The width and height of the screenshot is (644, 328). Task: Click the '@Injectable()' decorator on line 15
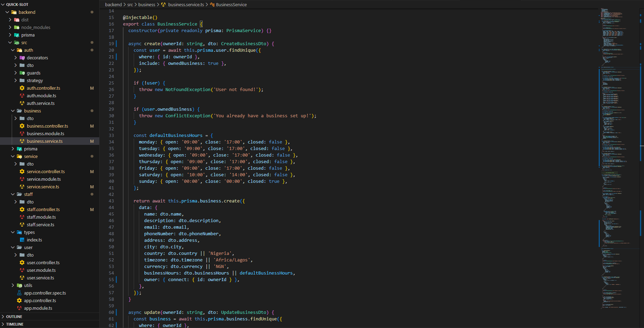(x=139, y=18)
